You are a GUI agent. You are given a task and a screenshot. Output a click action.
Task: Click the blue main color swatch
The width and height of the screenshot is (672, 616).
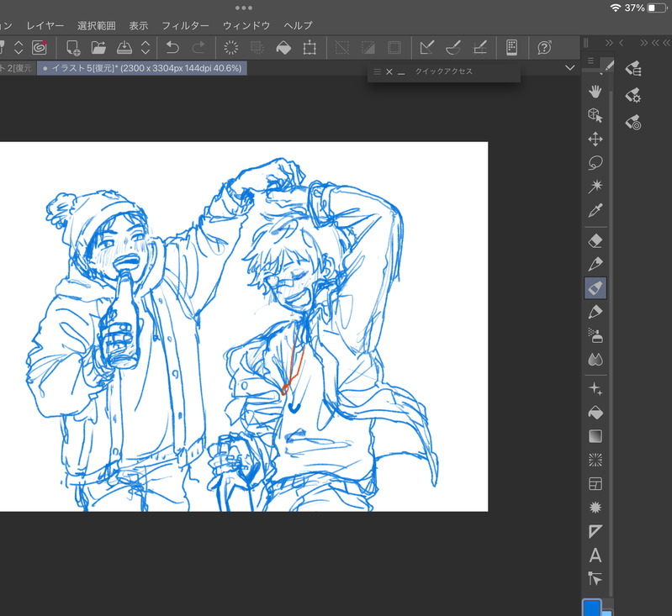(x=592, y=607)
